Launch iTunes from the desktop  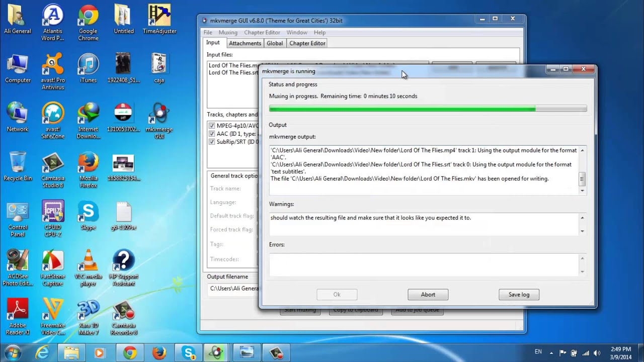click(x=88, y=68)
